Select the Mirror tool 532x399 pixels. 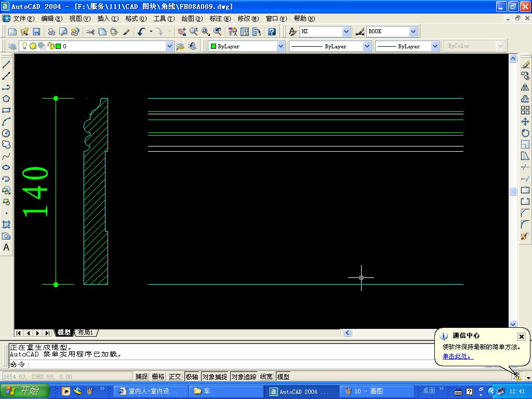tap(525, 87)
